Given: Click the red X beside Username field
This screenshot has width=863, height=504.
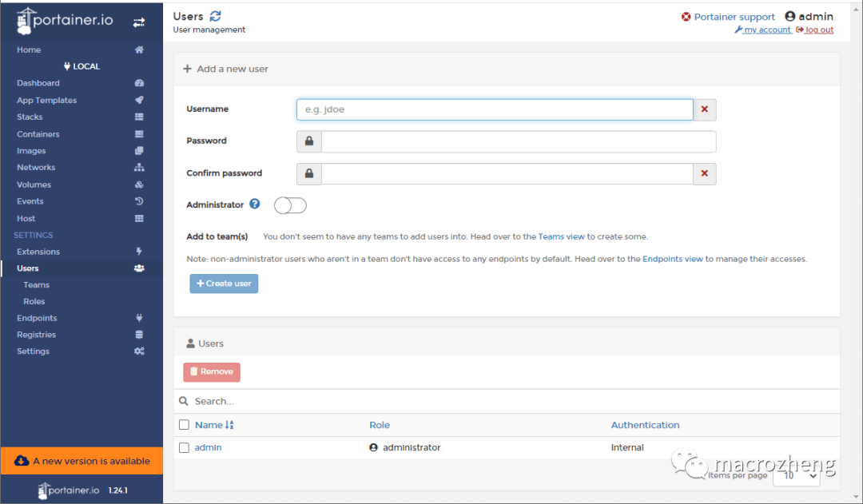Looking at the screenshot, I should pos(705,109).
